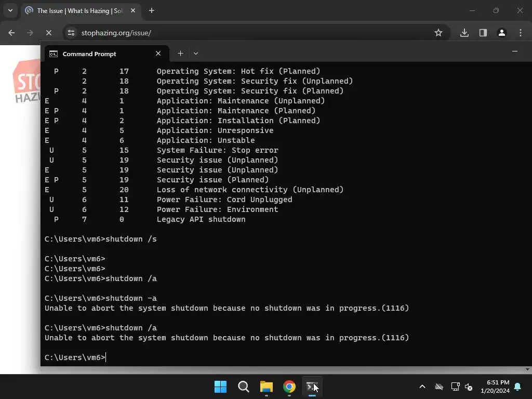Click 'shutdown /s' command line

(x=100, y=239)
